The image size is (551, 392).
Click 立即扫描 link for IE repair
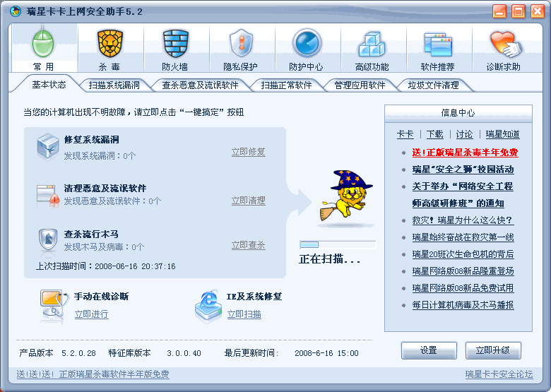pos(244,314)
